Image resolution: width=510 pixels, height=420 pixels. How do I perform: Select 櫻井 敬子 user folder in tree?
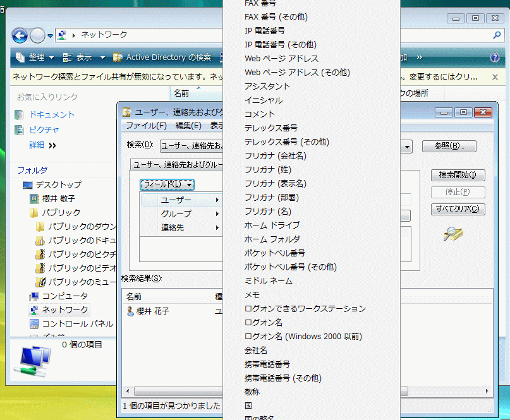pyautogui.click(x=59, y=198)
